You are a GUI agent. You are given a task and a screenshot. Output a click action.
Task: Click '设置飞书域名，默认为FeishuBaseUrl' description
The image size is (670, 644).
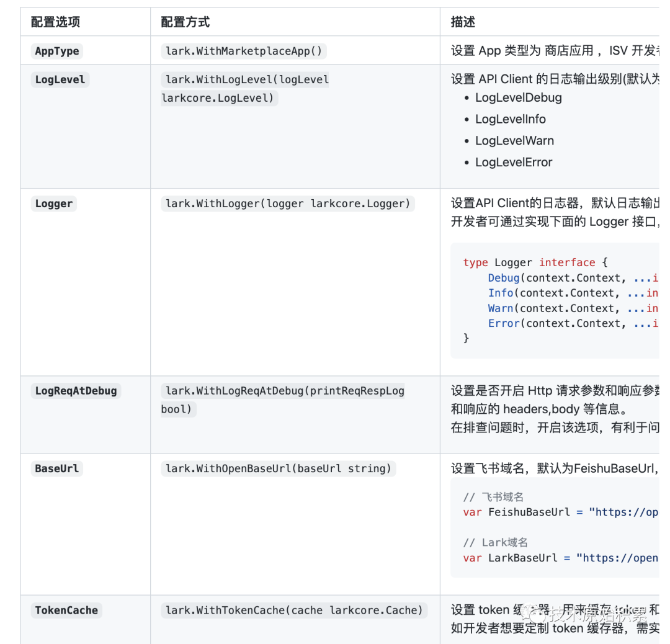coord(555,469)
